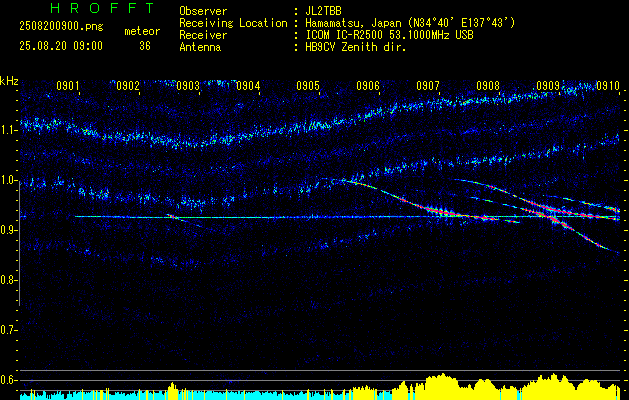Click the 0907 time marker
629x400 pixels.
tap(428, 85)
